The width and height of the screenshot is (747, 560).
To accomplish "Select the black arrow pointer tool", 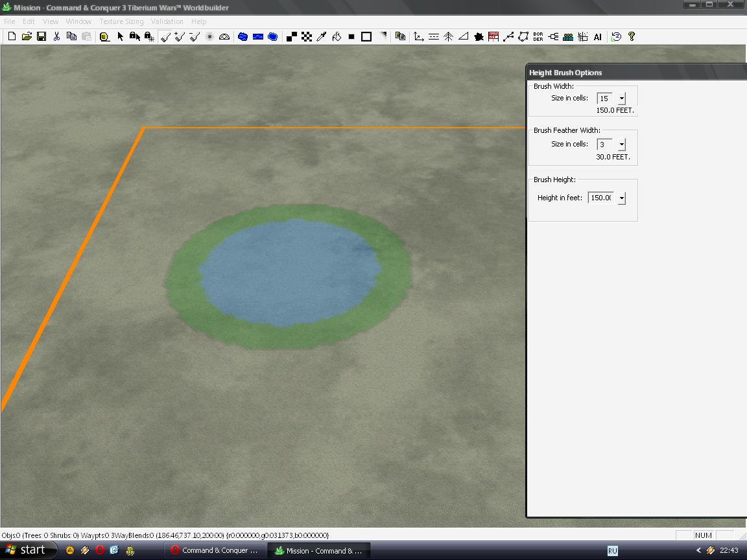I will coord(120,37).
